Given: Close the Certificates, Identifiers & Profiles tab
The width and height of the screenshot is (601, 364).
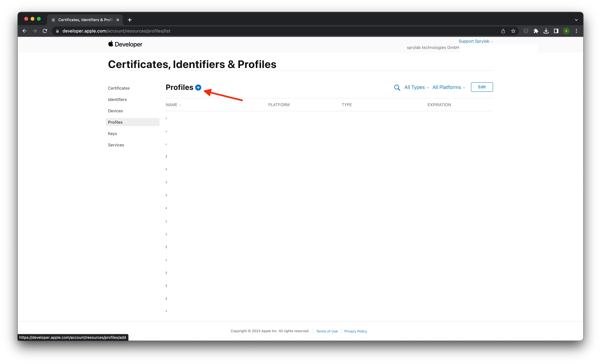Looking at the screenshot, I should click(x=118, y=20).
